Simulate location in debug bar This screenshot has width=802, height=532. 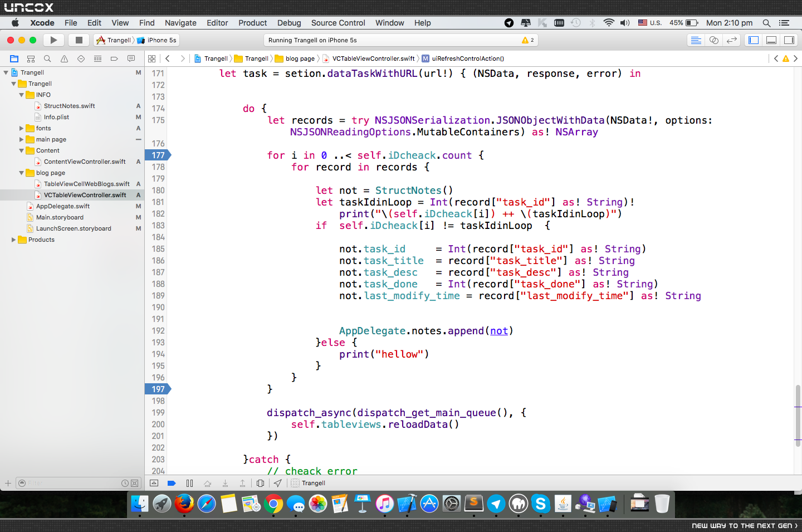[x=277, y=483]
